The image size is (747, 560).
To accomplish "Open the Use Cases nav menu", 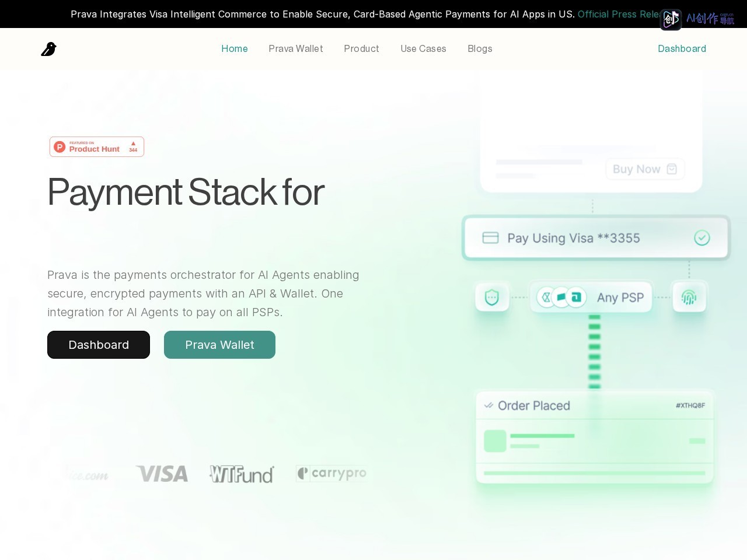I will pos(423,49).
